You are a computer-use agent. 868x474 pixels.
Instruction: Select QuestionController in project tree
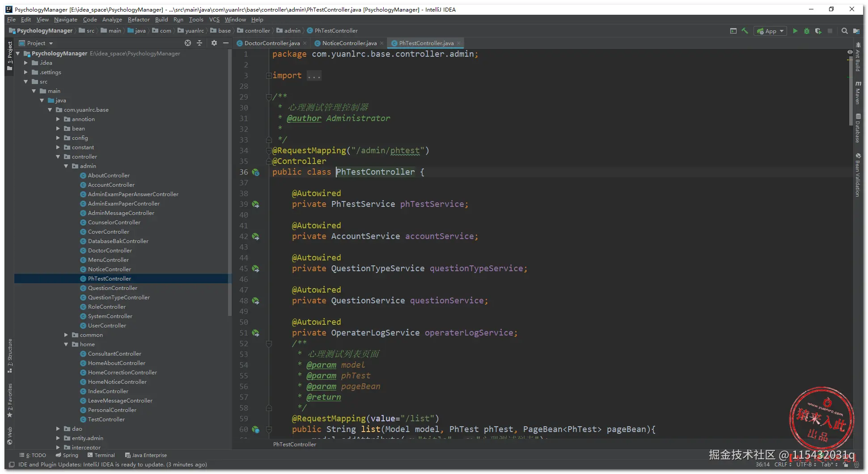coord(113,288)
